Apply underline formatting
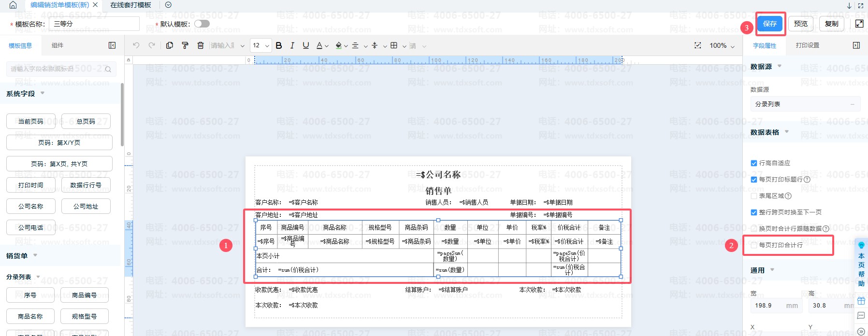This screenshot has height=336, width=868. [x=305, y=45]
